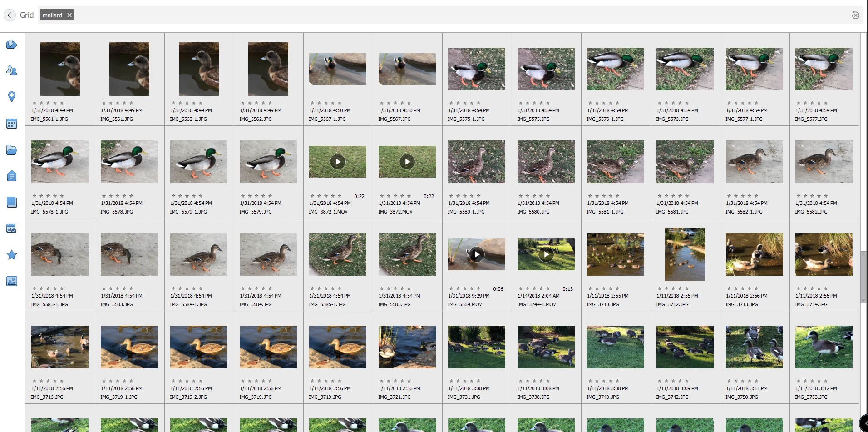Image resolution: width=868 pixels, height=432 pixels.
Task: Open the Albums filter icon
Action: (12, 202)
